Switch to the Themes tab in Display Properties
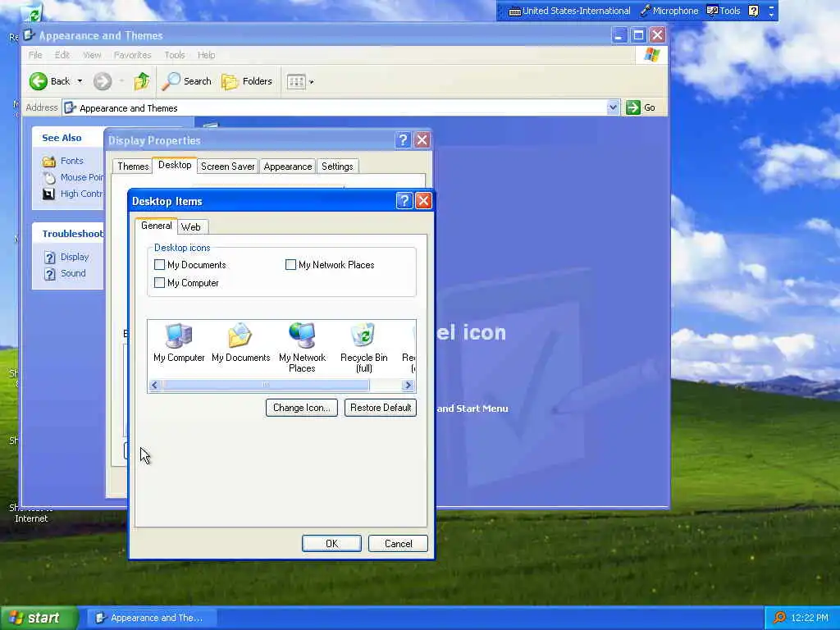840x630 pixels. point(133,167)
